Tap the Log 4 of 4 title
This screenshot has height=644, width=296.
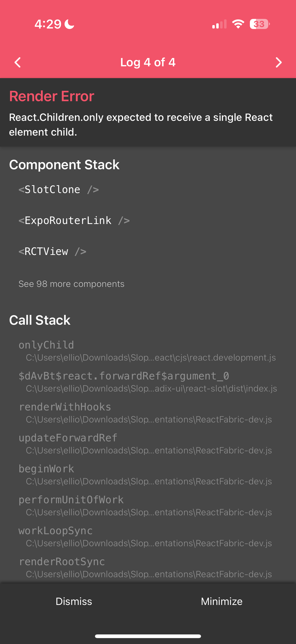tap(148, 62)
